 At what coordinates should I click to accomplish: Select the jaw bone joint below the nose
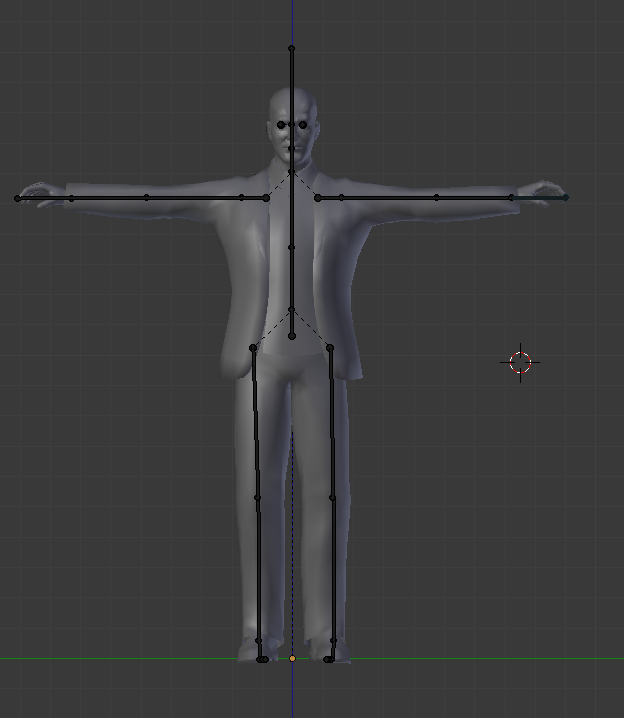click(291, 148)
